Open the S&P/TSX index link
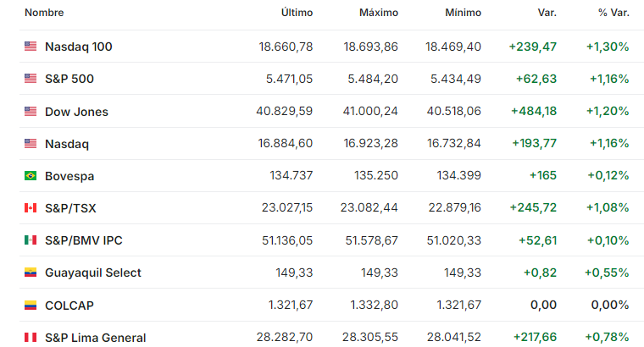This screenshot has height=347, width=644. pos(70,208)
